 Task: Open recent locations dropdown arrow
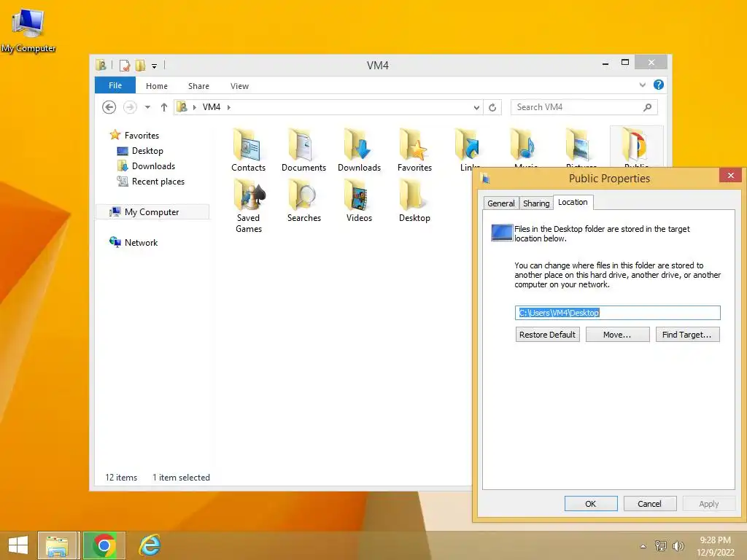point(147,107)
